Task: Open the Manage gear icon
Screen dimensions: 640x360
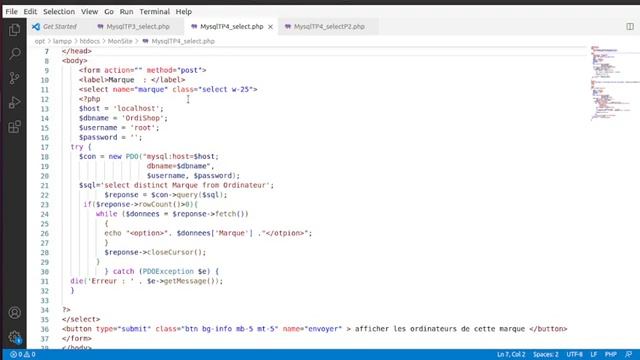Action: [14, 337]
